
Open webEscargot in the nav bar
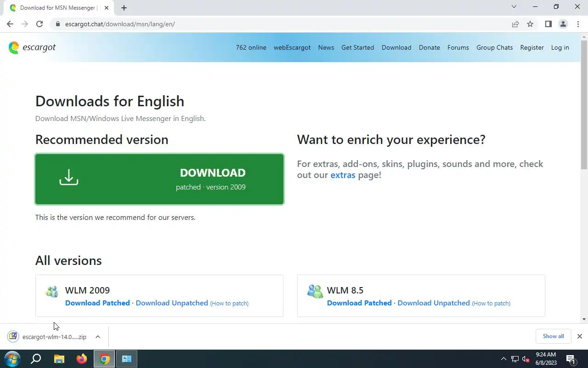click(x=292, y=47)
